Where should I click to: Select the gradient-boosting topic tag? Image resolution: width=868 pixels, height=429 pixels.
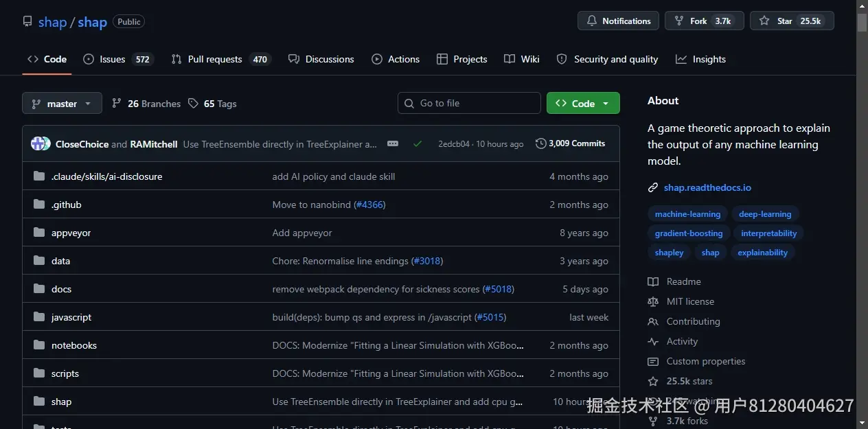click(689, 233)
